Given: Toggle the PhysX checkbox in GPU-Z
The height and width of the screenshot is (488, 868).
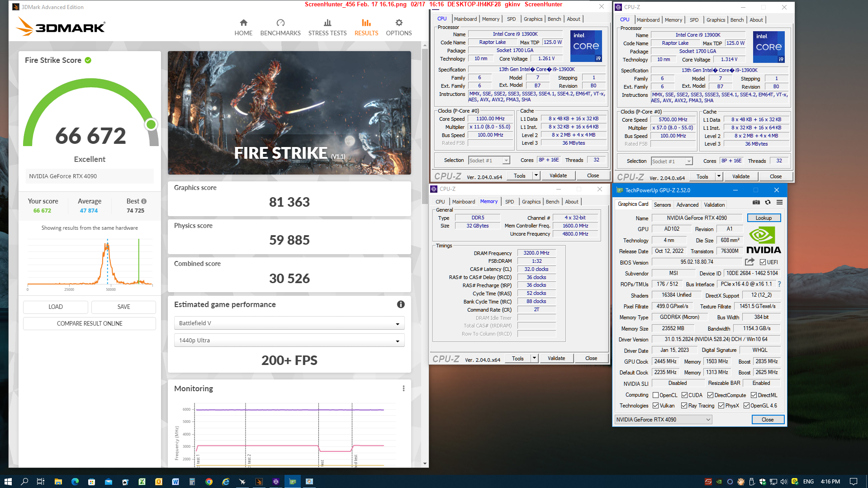Looking at the screenshot, I should 721,405.
